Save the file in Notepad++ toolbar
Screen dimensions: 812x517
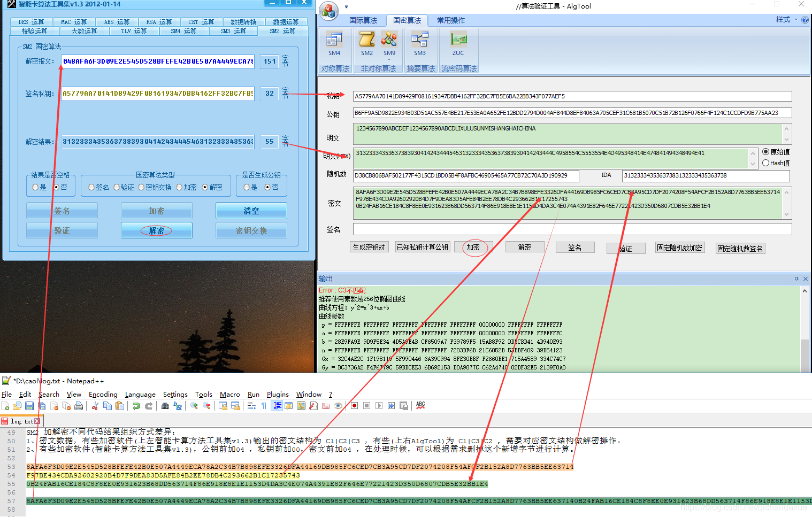[29, 406]
